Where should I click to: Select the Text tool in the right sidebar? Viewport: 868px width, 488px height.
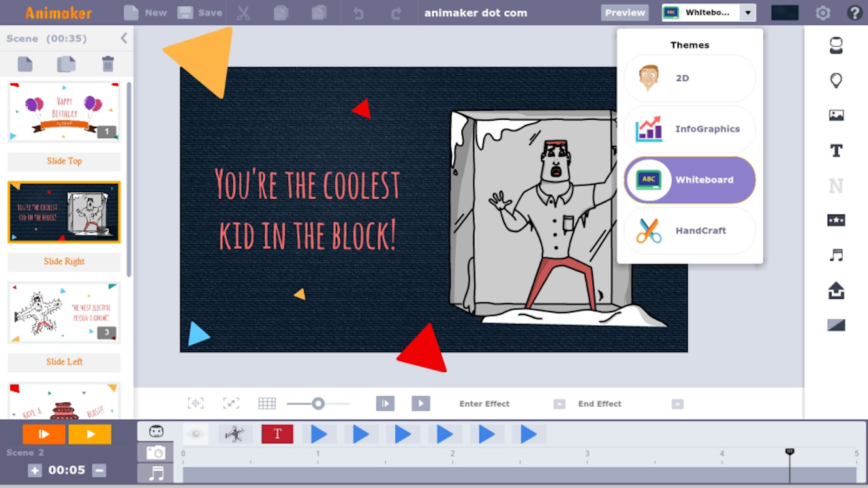click(836, 151)
